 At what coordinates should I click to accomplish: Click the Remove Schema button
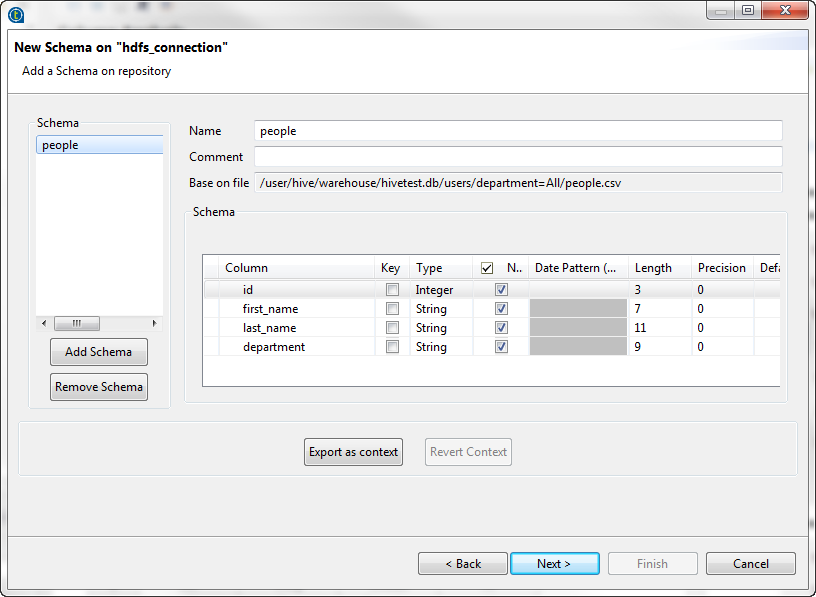(98, 387)
